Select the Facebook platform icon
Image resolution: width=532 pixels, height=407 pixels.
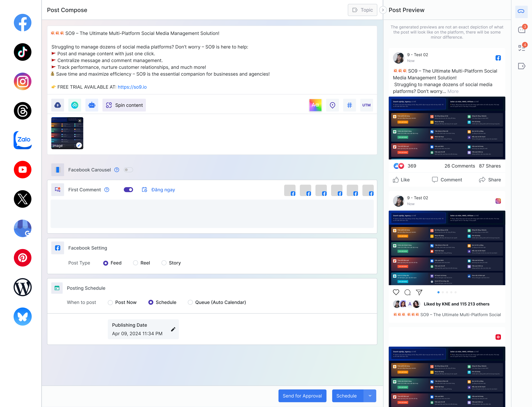point(22,22)
